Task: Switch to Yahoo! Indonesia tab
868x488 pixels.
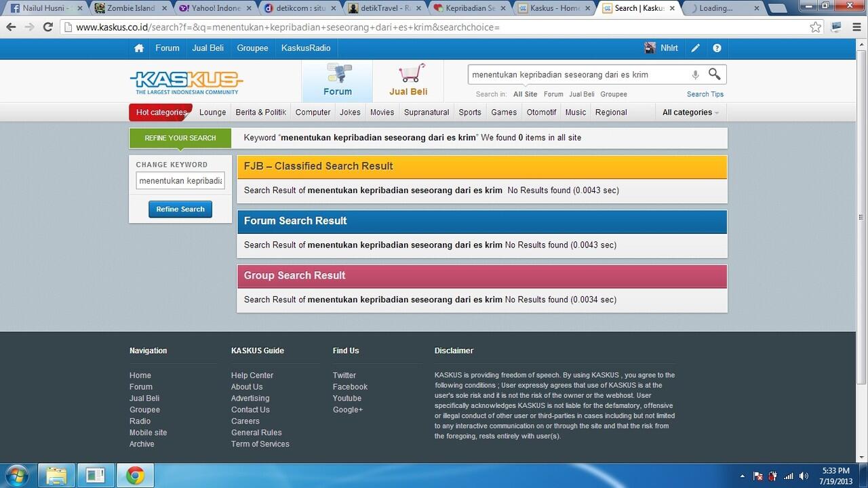Action: (x=216, y=9)
